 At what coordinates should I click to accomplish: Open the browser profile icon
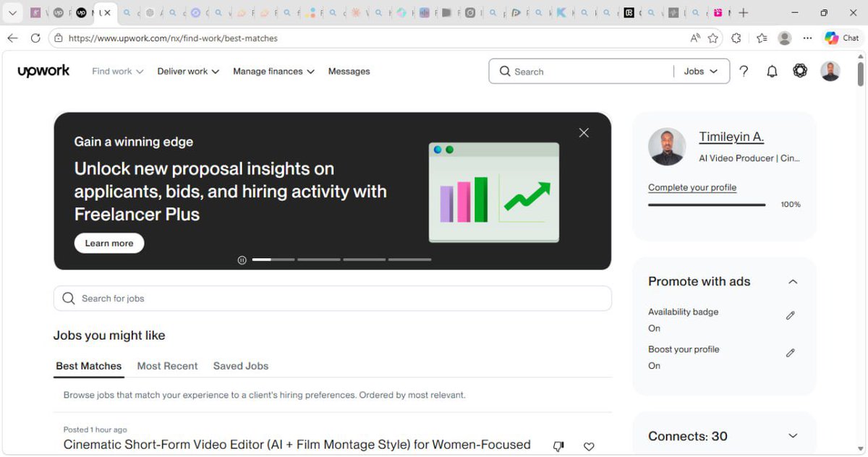(x=785, y=38)
